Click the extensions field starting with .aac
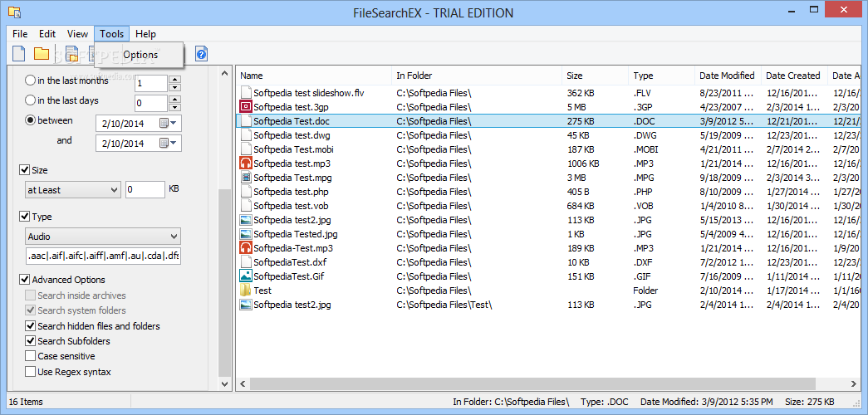 click(x=103, y=256)
